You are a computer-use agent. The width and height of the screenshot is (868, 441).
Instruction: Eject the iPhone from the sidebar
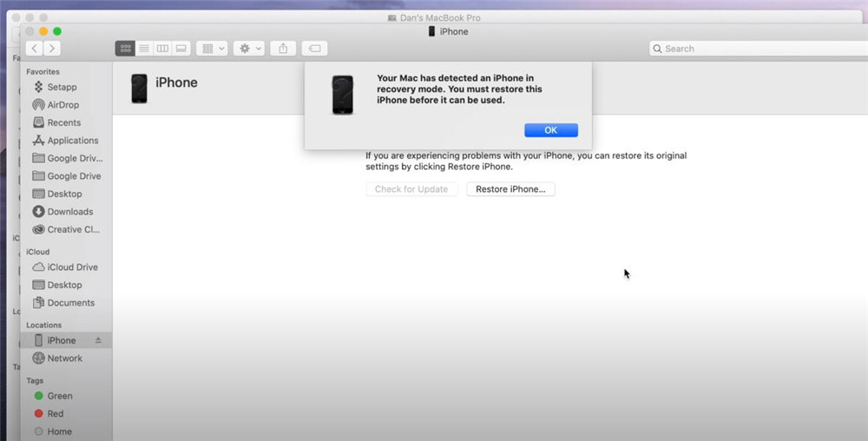[98, 340]
